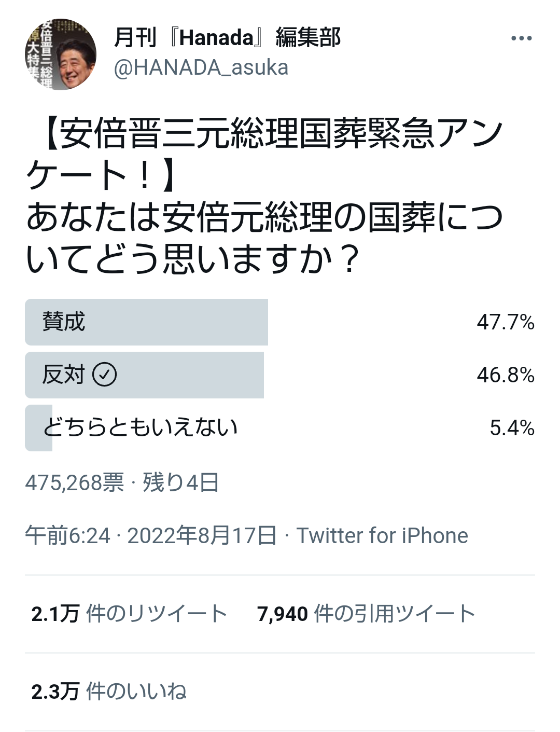
Task: Select the 賛成 poll option
Action: (280, 322)
